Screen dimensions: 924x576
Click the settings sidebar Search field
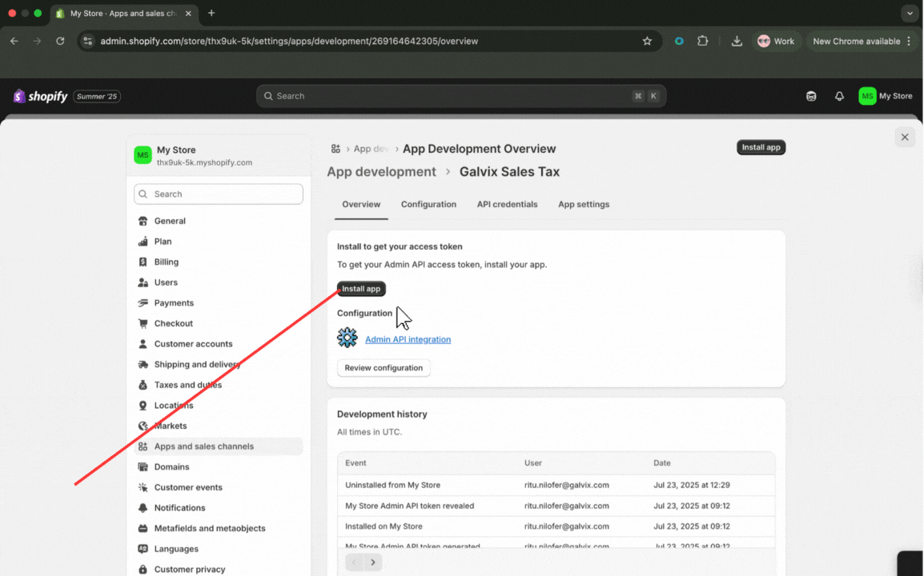pyautogui.click(x=218, y=194)
